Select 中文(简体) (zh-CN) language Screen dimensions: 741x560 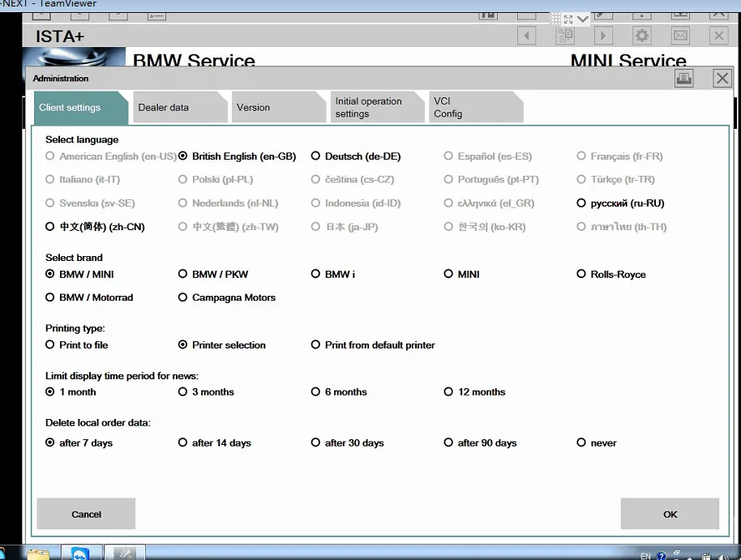95,227
